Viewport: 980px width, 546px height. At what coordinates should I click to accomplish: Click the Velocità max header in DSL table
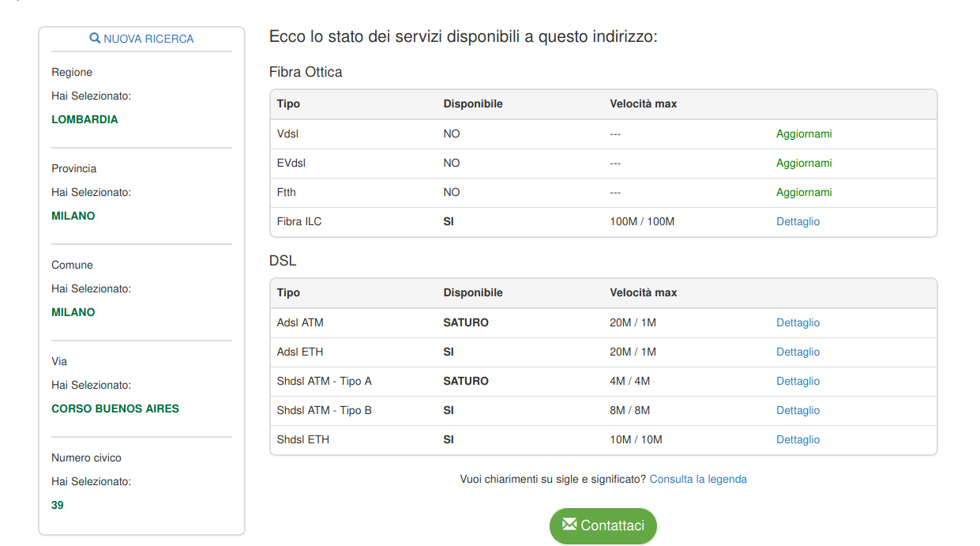tap(644, 293)
